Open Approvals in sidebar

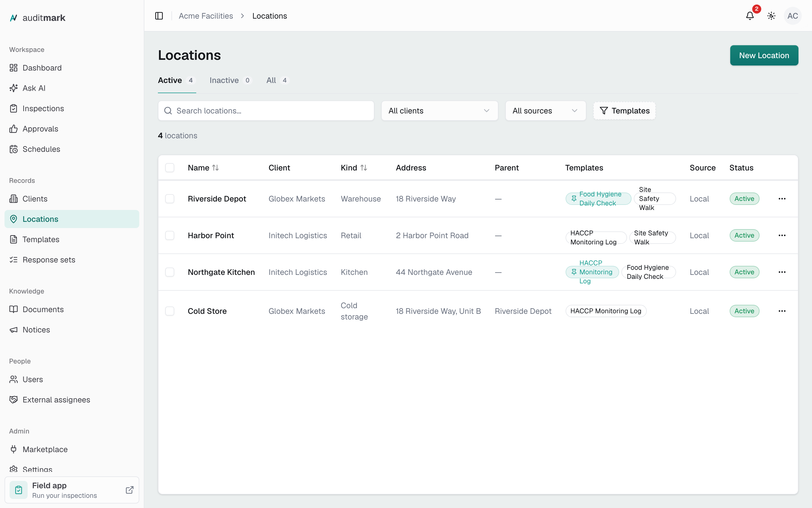[72, 129]
